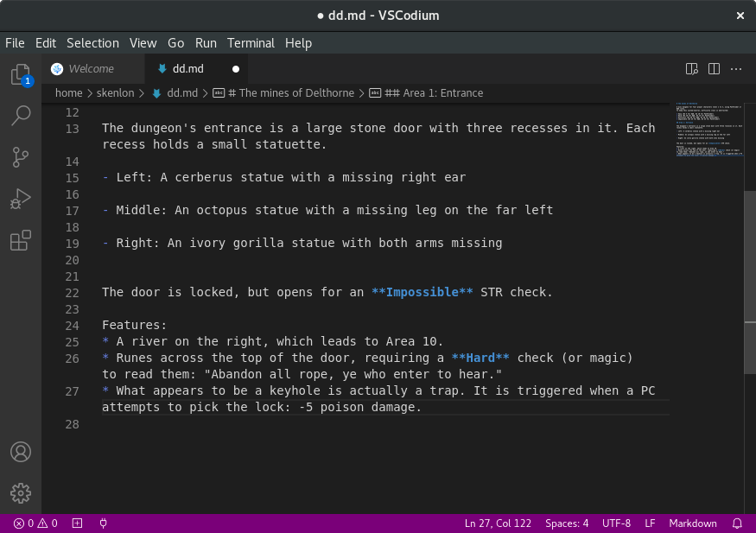Open the Accounts menu in the activity bar

(21, 452)
